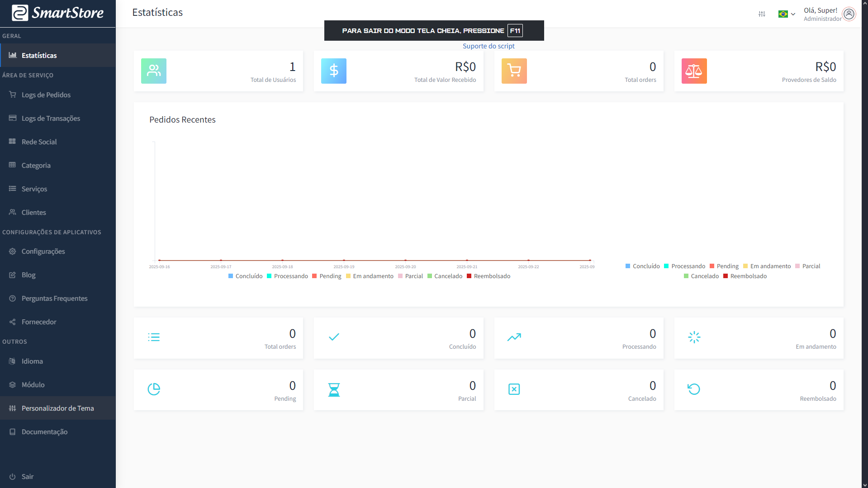This screenshot has height=488, width=868.
Task: Open the Brazilian flag language dropdown
Action: coord(787,14)
